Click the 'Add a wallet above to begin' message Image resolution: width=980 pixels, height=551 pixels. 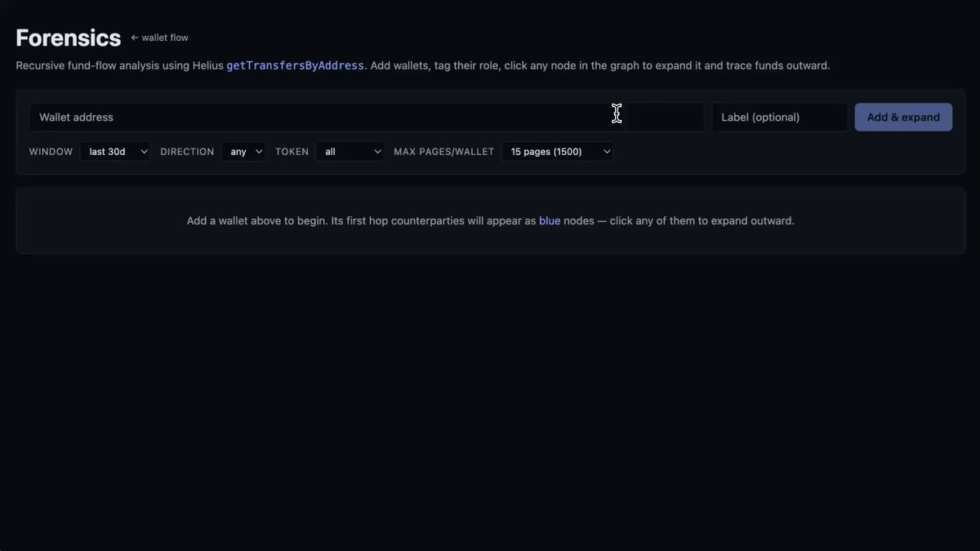pos(491,220)
